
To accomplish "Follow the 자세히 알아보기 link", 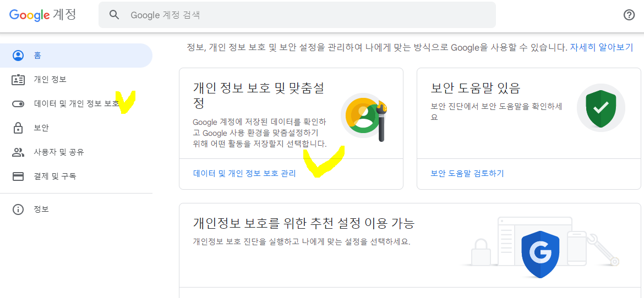I will click(x=601, y=47).
